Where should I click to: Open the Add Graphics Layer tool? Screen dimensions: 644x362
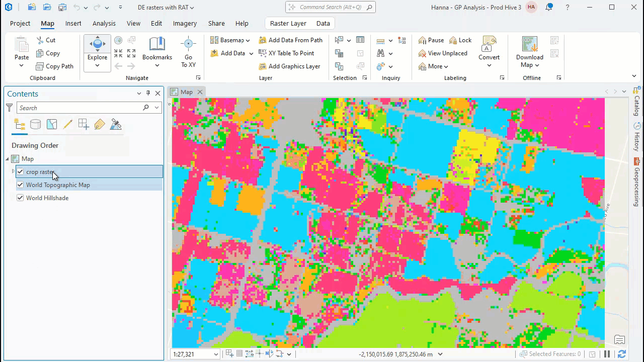(294, 66)
